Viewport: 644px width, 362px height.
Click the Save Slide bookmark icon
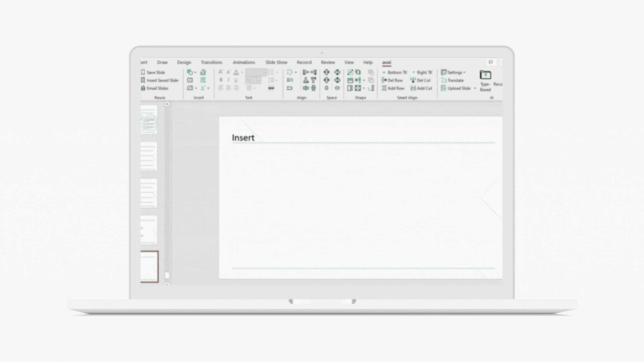[x=143, y=72]
